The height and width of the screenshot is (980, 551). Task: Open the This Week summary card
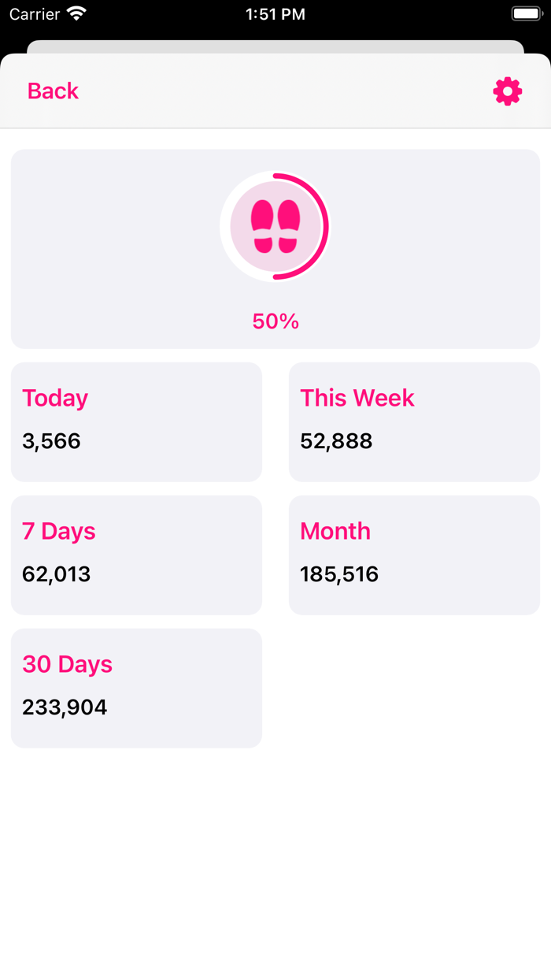click(414, 421)
